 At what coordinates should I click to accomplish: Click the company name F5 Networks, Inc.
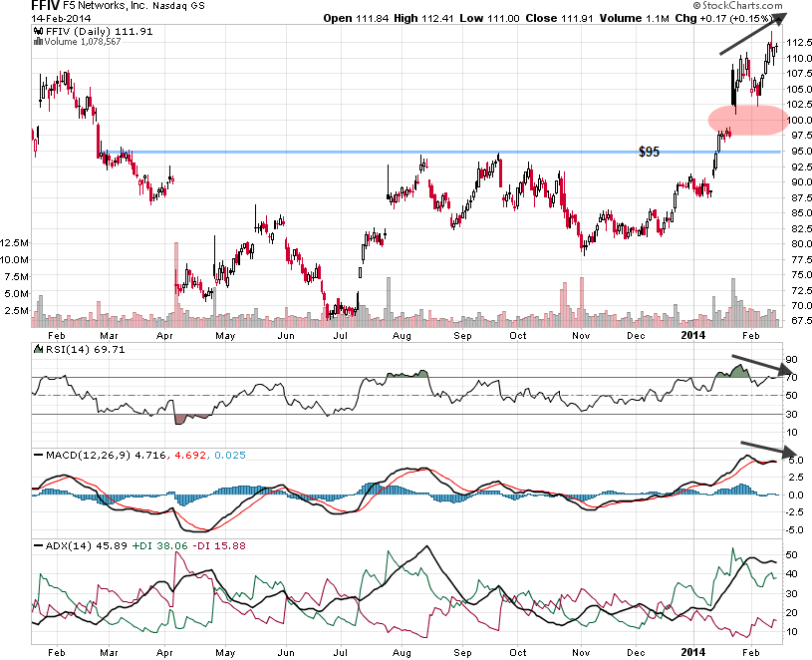[106, 6]
